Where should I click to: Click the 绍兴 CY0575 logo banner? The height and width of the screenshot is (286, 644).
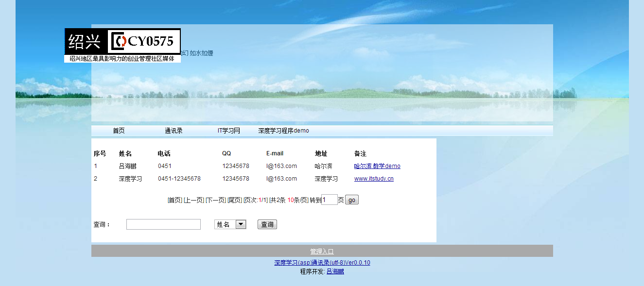(x=122, y=45)
